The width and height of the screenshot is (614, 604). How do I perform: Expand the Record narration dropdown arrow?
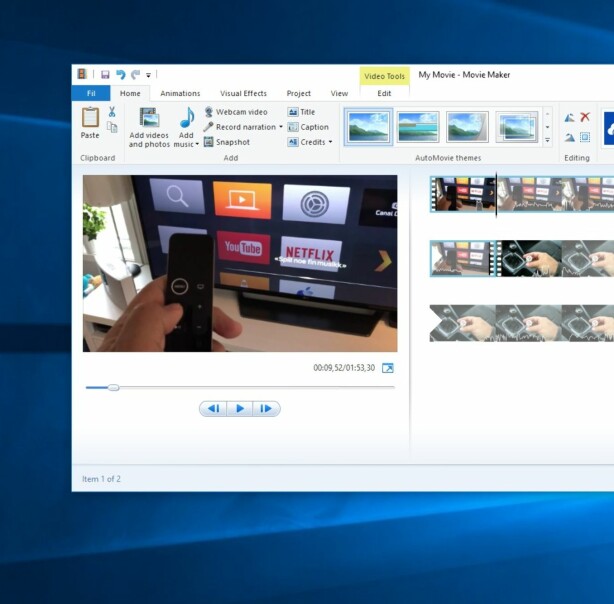(281, 127)
